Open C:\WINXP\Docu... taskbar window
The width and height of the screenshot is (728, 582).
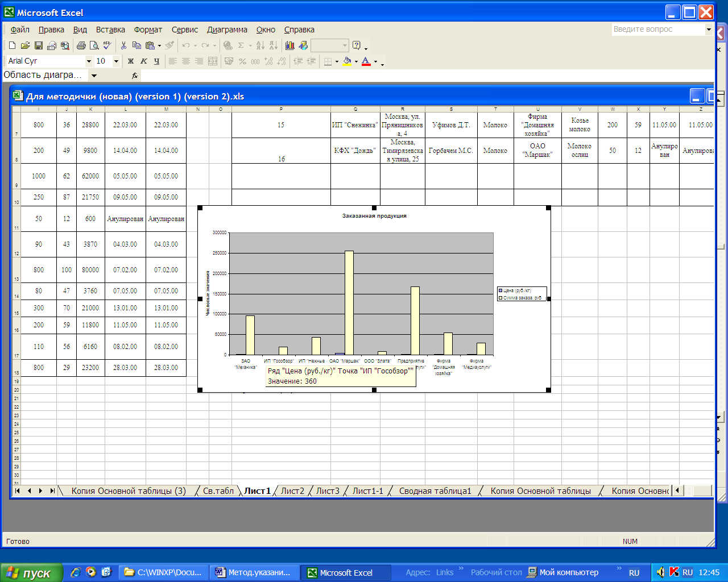pyautogui.click(x=163, y=572)
